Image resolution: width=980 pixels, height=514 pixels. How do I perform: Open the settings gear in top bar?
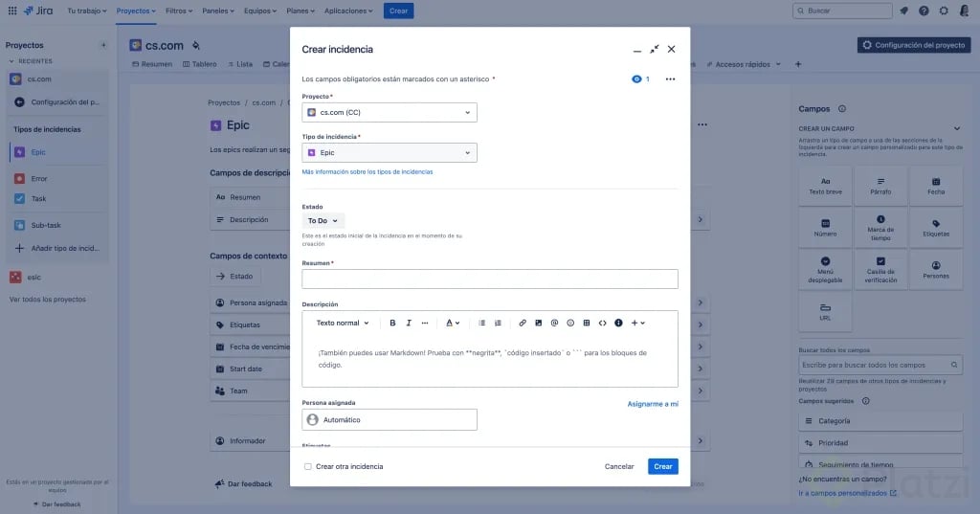coord(944,11)
